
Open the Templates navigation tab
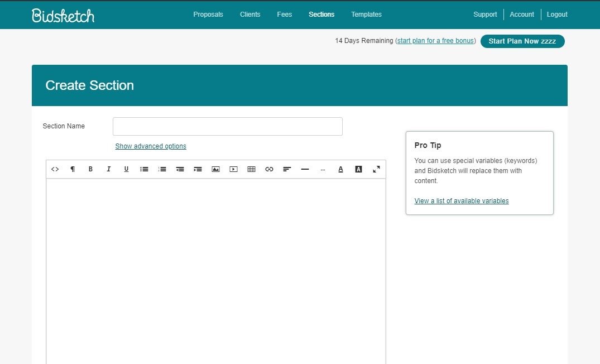[x=366, y=15]
